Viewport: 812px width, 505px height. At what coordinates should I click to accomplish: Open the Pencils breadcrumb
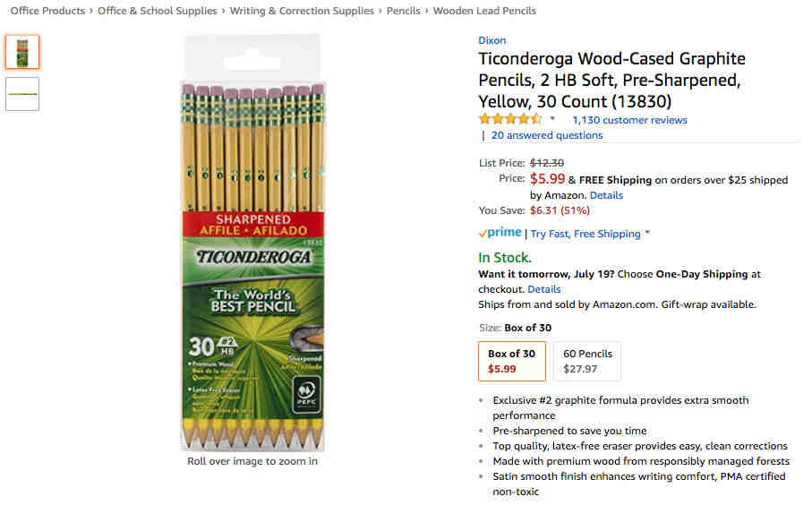tap(404, 11)
